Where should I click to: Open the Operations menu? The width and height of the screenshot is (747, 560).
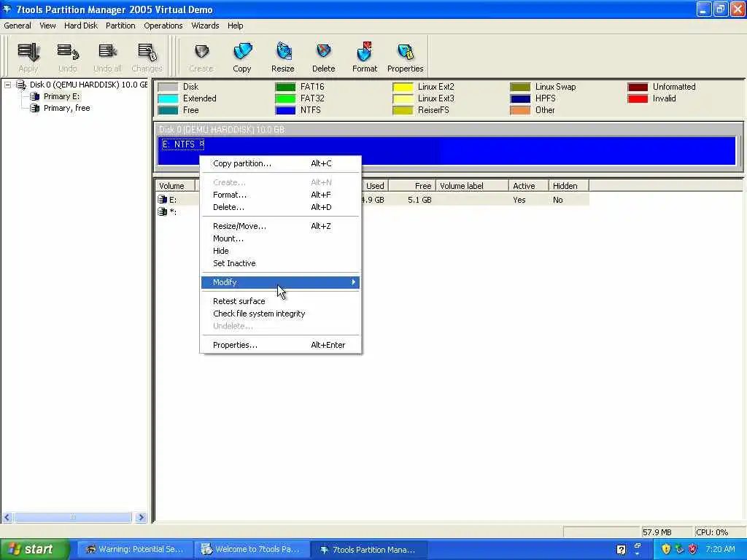coord(163,26)
